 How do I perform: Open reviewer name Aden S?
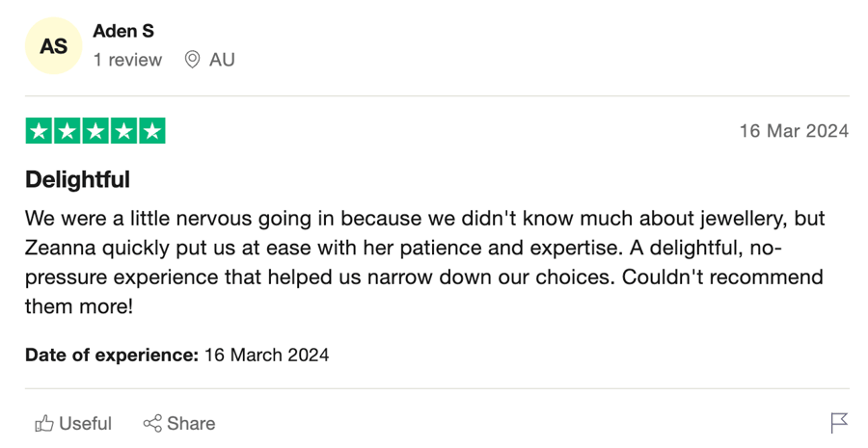pos(123,31)
